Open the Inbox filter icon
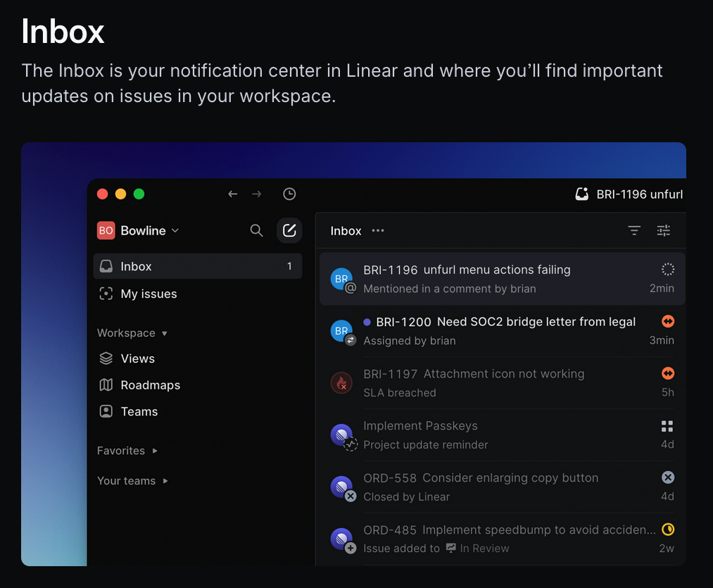The width and height of the screenshot is (713, 588). 634,231
